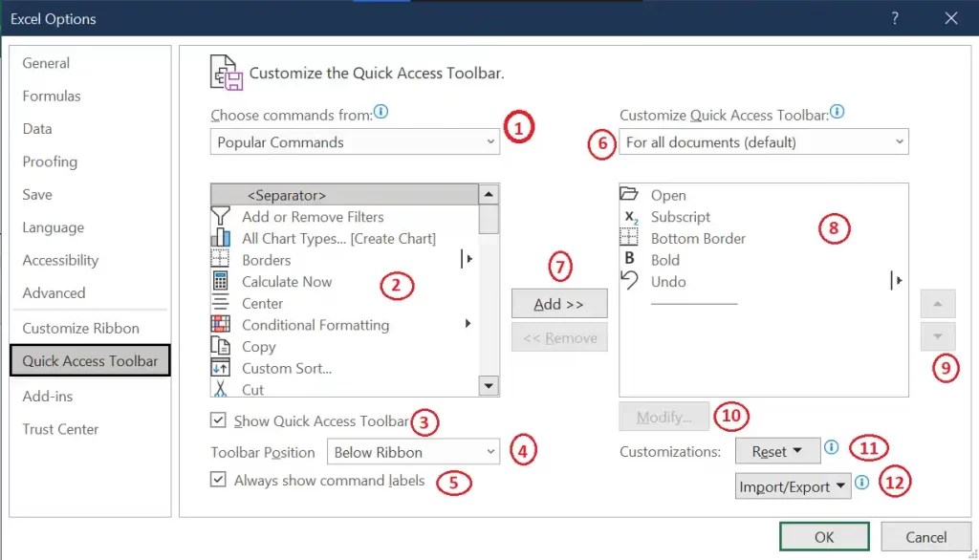Click the Add or Remove Filters funnel icon
Image resolution: width=979 pixels, height=560 pixels.
[x=221, y=216]
